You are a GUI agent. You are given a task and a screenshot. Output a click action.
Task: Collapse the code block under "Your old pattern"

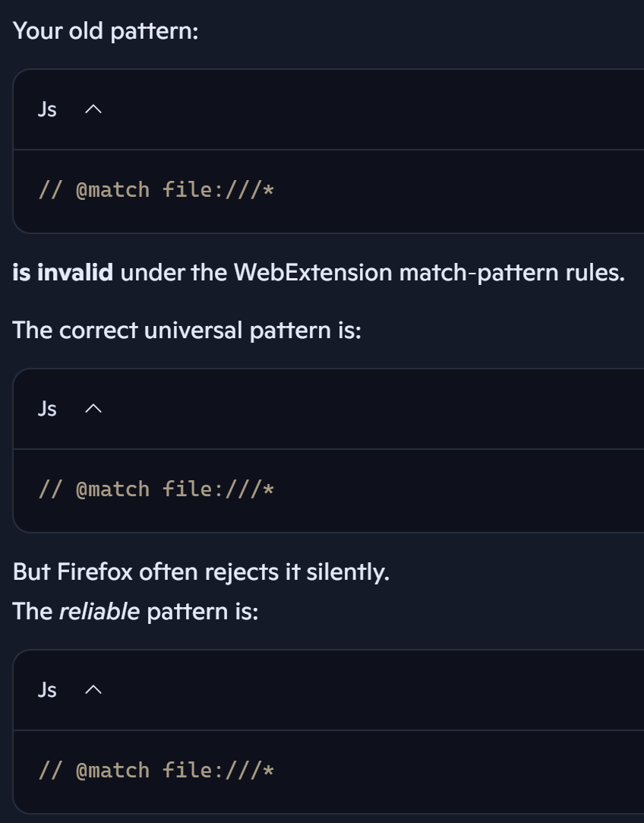click(x=93, y=109)
